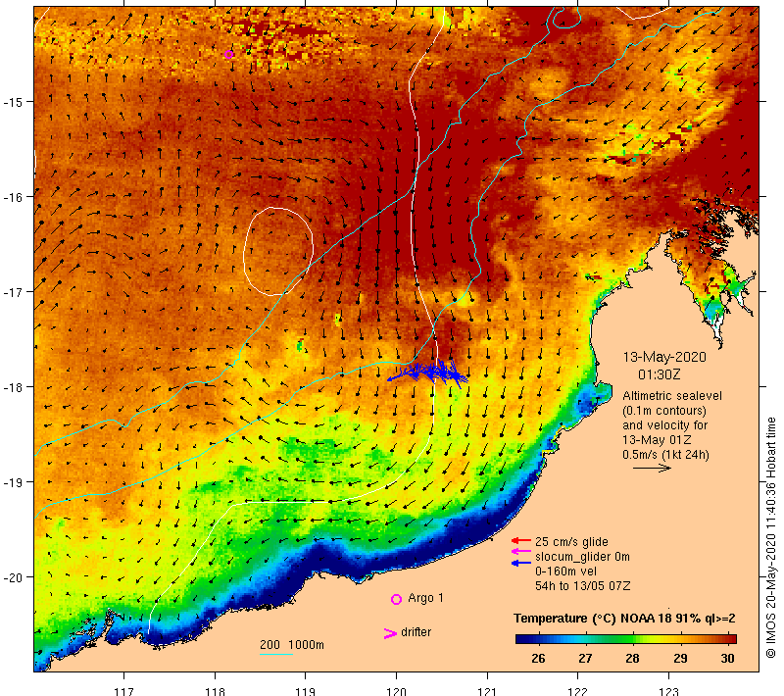Screen dimensions: 784x696
Task: Click the magenta slocum_glider arrow in legend
Action: point(521,552)
